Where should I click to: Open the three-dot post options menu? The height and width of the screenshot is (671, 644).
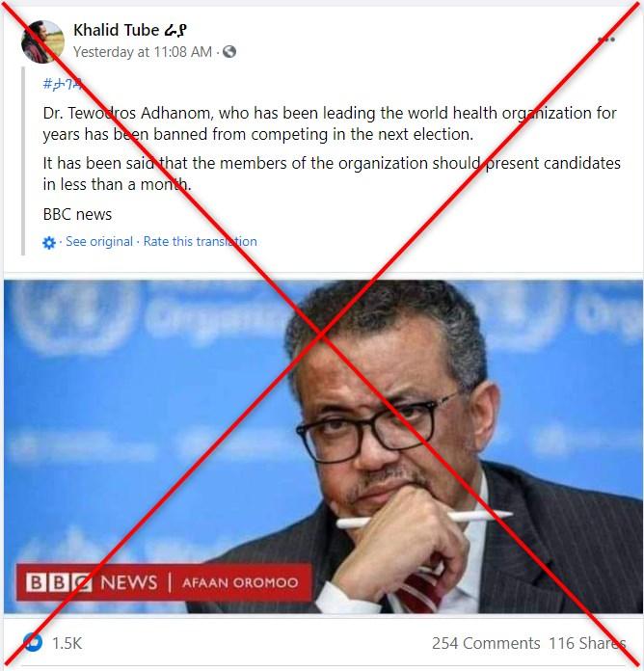pyautogui.click(x=606, y=40)
